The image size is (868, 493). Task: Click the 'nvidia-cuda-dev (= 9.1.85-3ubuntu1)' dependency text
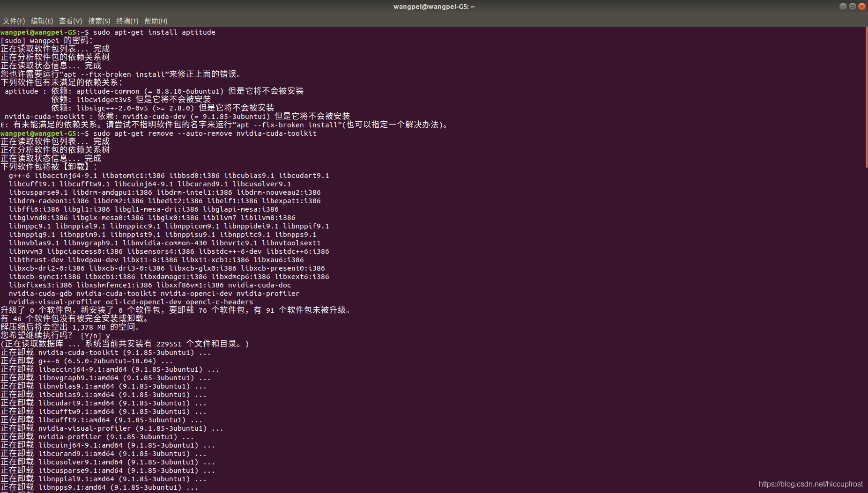196,117
